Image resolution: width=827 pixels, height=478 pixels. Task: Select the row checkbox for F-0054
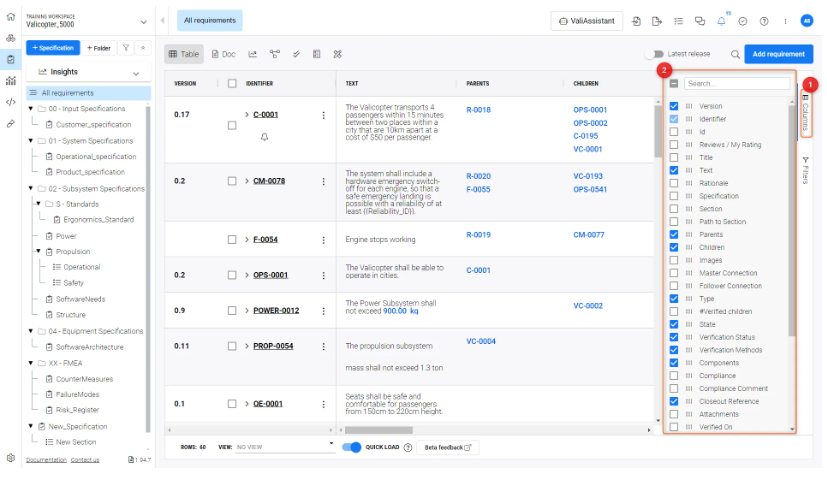pos(232,240)
